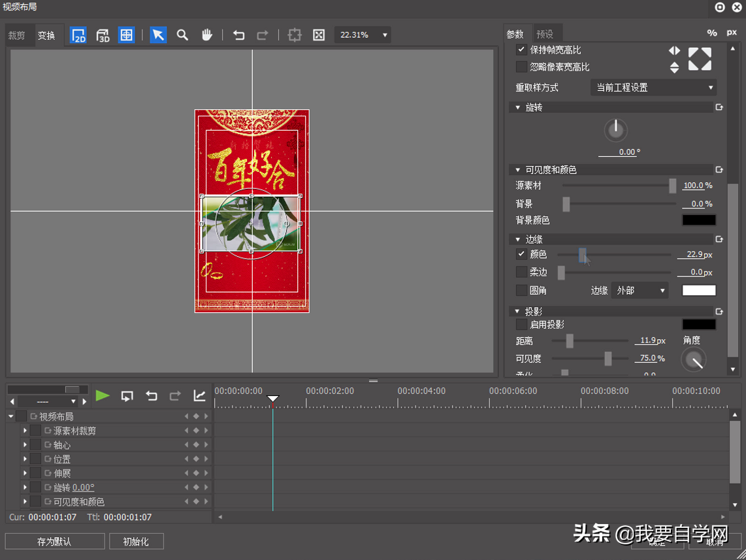
Task: Open the zoom percentage dropdown
Action: coord(363,35)
